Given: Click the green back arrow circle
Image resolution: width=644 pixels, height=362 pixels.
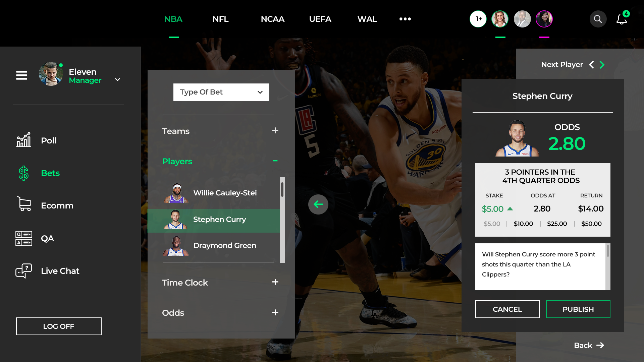Looking at the screenshot, I should pyautogui.click(x=318, y=204).
